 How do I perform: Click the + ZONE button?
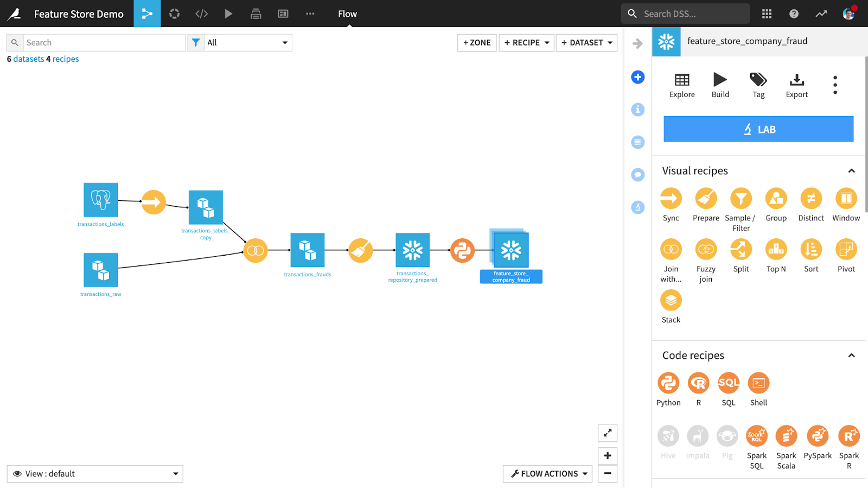tap(477, 43)
